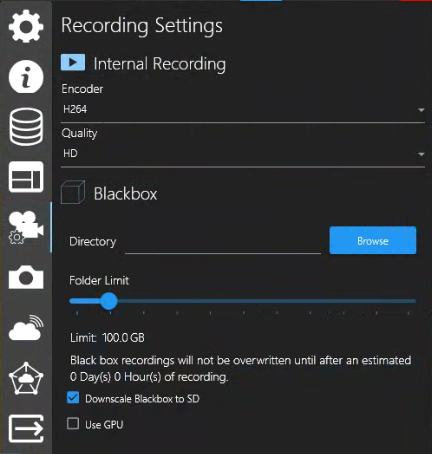The height and width of the screenshot is (454, 432).
Task: Expand the Encoder H264 dropdown
Action: pyautogui.click(x=243, y=109)
